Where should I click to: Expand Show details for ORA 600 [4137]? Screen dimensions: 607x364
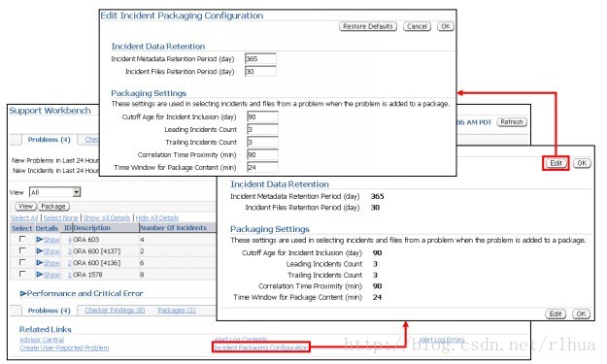click(48, 251)
